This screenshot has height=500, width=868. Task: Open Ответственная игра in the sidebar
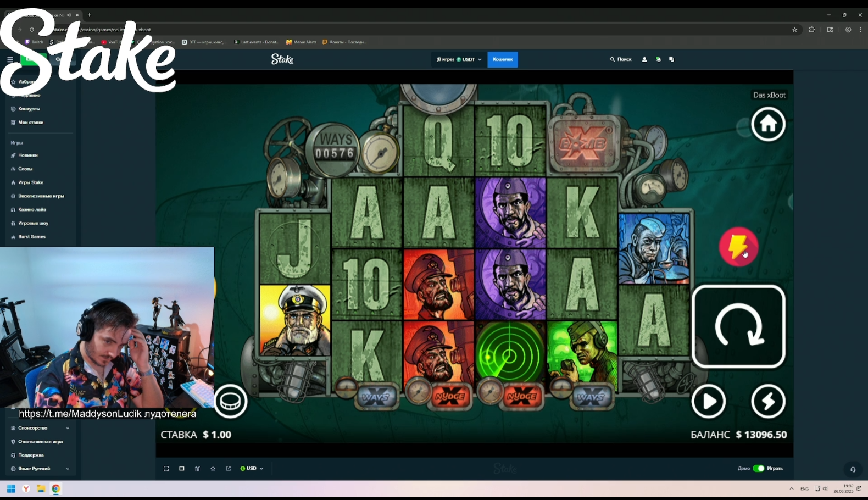click(x=40, y=442)
